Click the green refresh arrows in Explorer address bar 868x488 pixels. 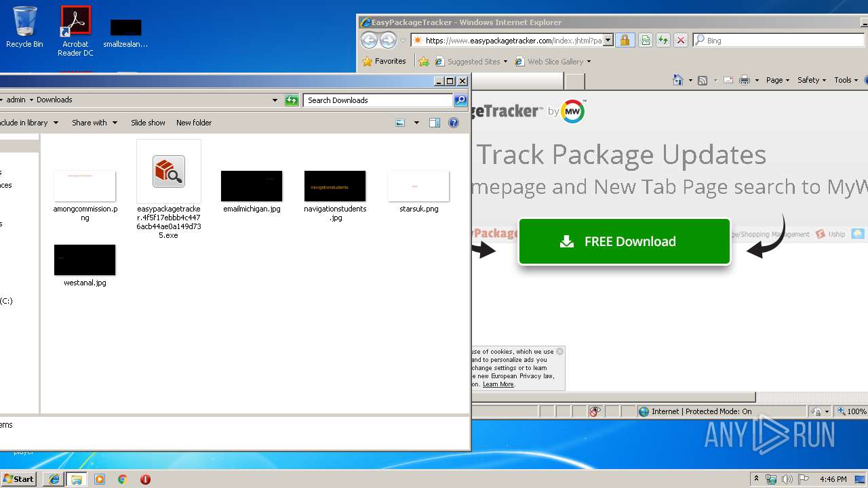tap(292, 100)
